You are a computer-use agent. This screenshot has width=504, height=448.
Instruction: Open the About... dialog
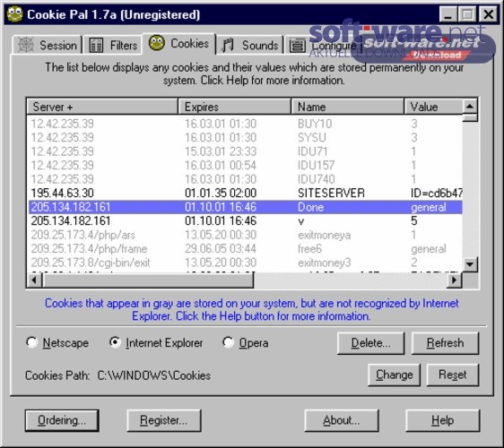(342, 420)
